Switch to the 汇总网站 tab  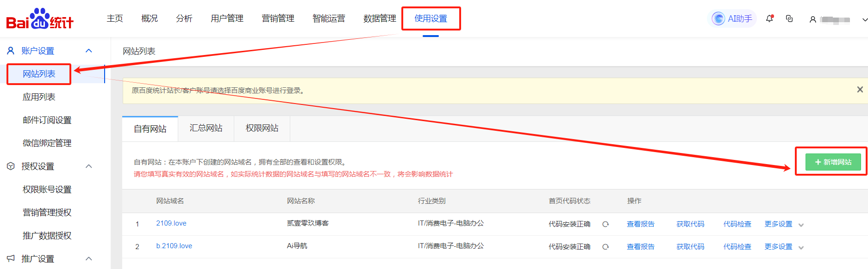206,128
